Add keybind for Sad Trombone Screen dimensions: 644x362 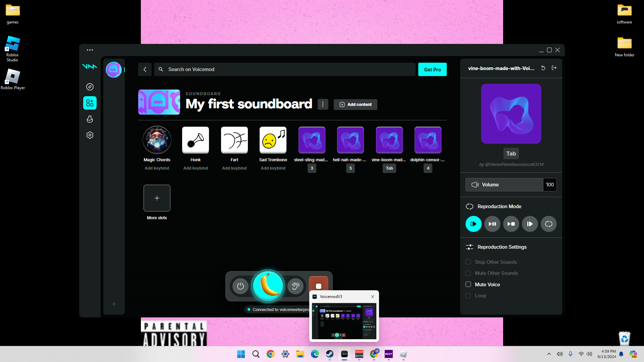click(273, 168)
